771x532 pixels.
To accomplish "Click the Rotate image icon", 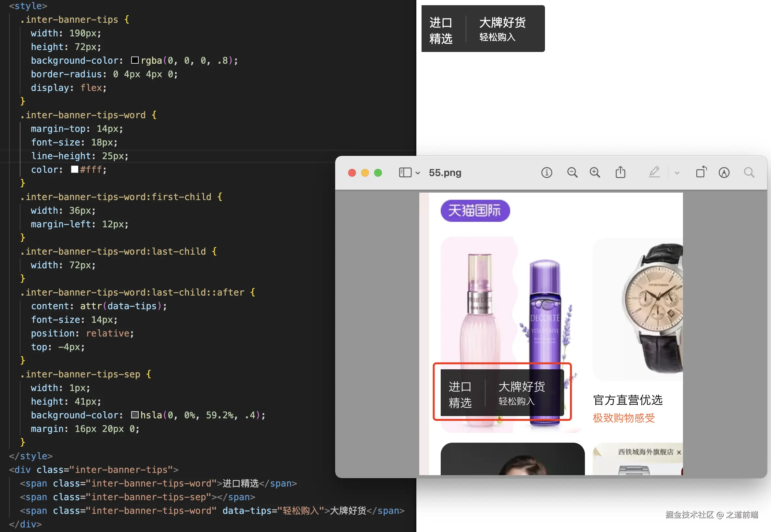I will [701, 172].
